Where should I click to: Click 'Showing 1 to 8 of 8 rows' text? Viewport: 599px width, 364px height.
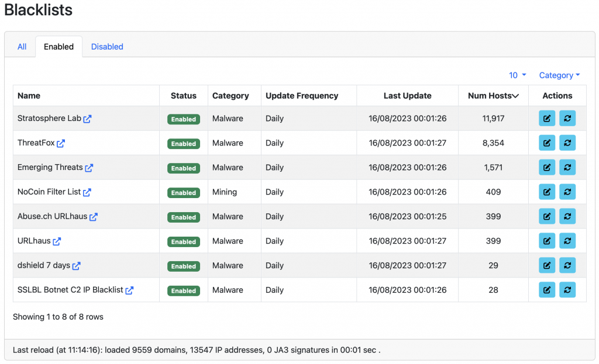(x=58, y=317)
